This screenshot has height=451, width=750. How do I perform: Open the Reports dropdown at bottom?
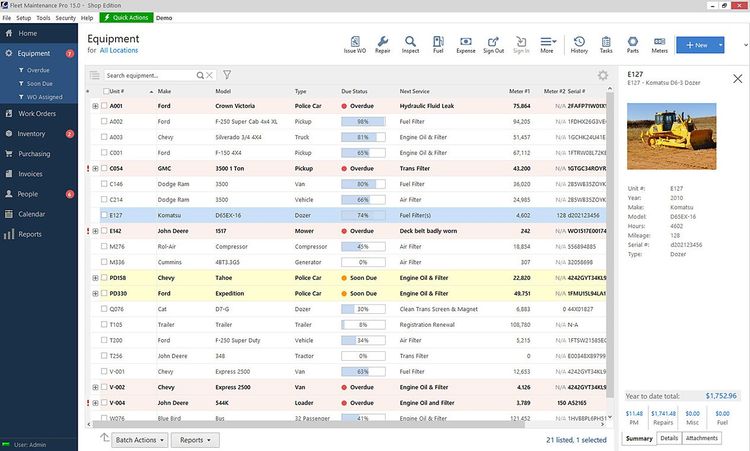tap(194, 439)
